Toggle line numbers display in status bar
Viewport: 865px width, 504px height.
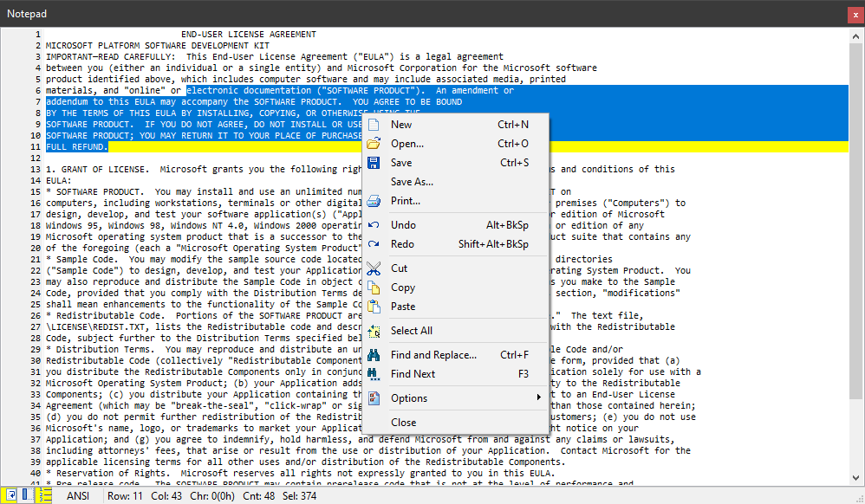tap(43, 495)
